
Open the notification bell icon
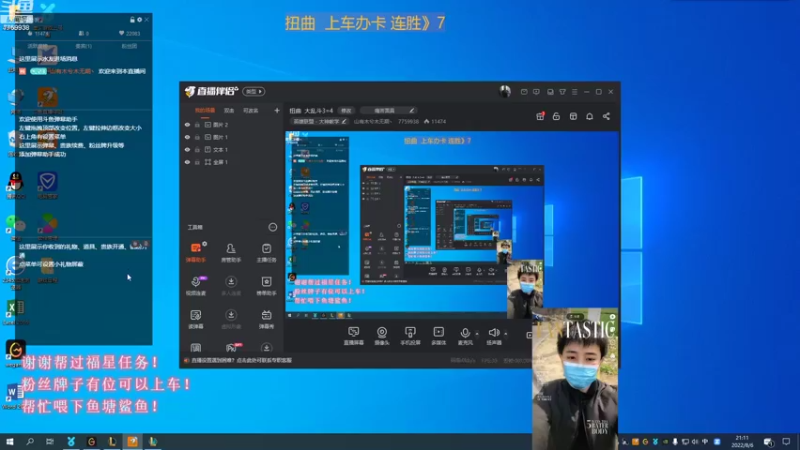[x=589, y=116]
